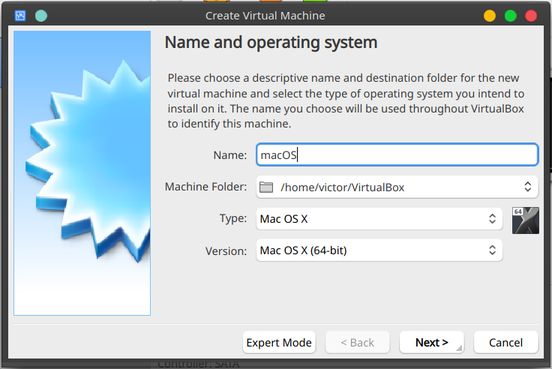
Task: Click the folder icon in Machine Folder field
Action: pos(266,187)
